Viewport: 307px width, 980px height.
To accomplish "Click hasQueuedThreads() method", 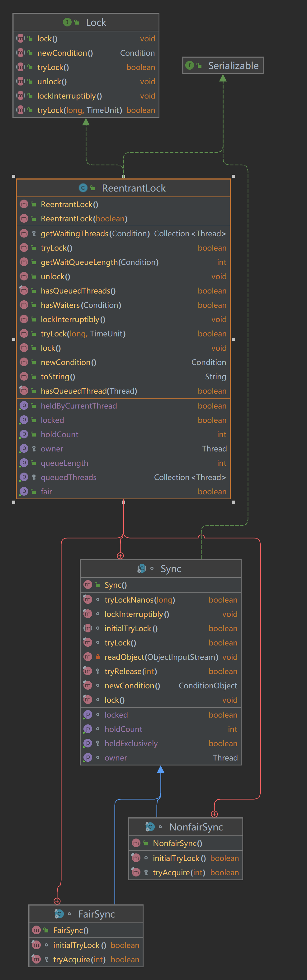I will [78, 291].
